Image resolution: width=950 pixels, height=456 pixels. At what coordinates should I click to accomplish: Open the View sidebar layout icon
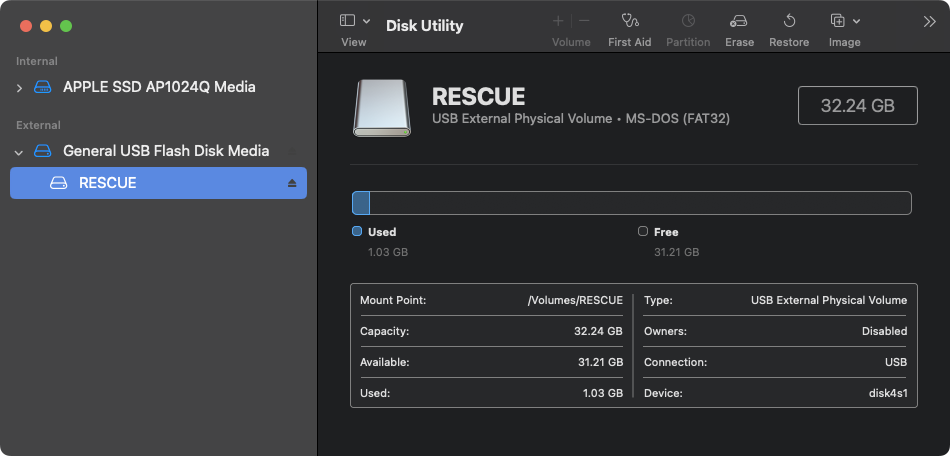pyautogui.click(x=347, y=21)
